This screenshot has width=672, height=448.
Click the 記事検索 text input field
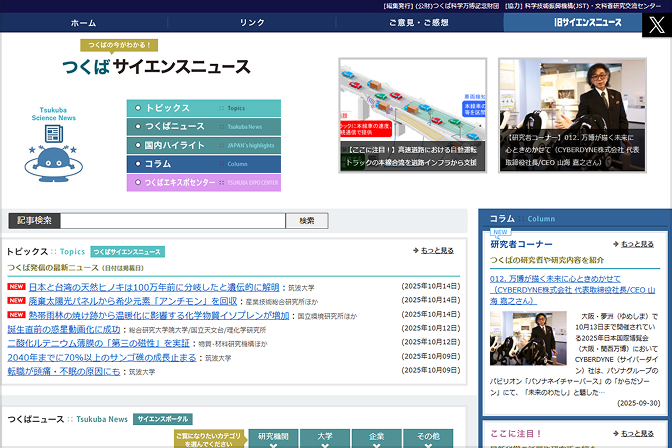pyautogui.click(x=173, y=220)
